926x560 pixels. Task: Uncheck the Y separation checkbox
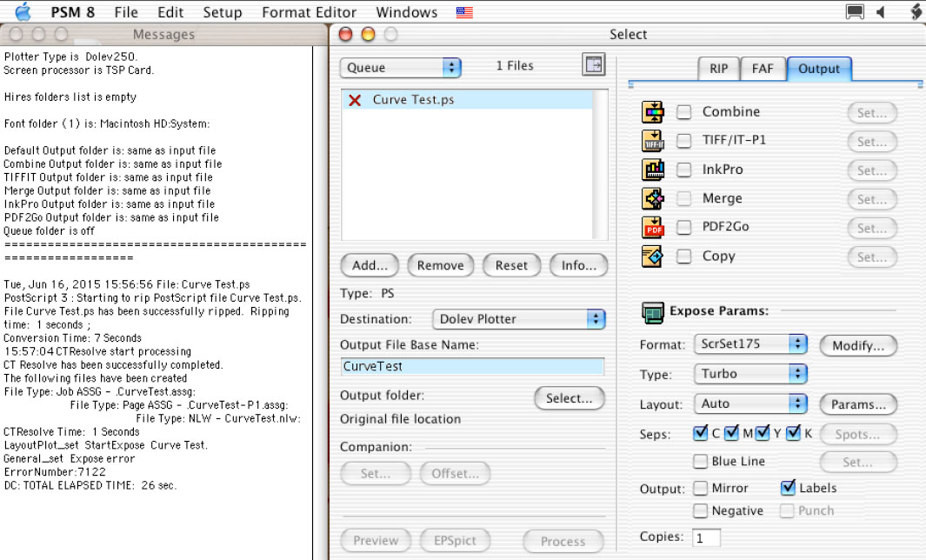pos(763,433)
